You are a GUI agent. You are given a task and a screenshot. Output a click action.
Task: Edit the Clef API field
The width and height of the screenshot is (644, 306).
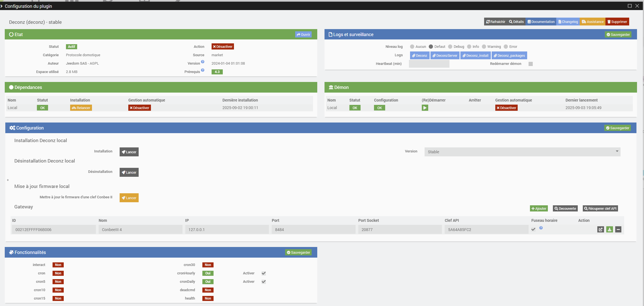coord(486,230)
